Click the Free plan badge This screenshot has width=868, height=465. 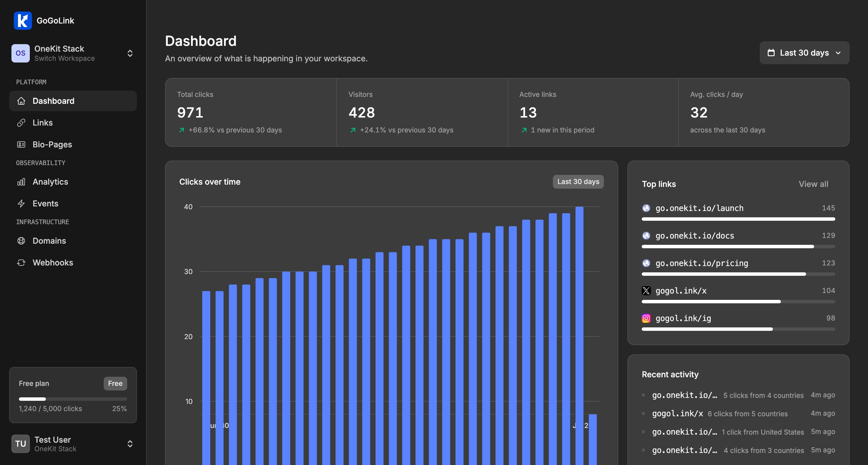pyautogui.click(x=115, y=383)
